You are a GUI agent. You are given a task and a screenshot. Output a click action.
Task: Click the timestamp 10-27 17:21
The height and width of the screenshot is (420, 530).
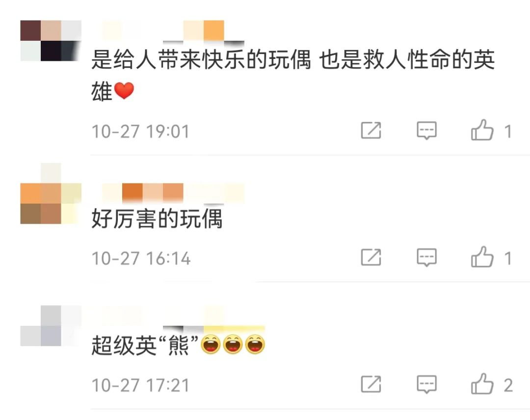[x=140, y=385]
